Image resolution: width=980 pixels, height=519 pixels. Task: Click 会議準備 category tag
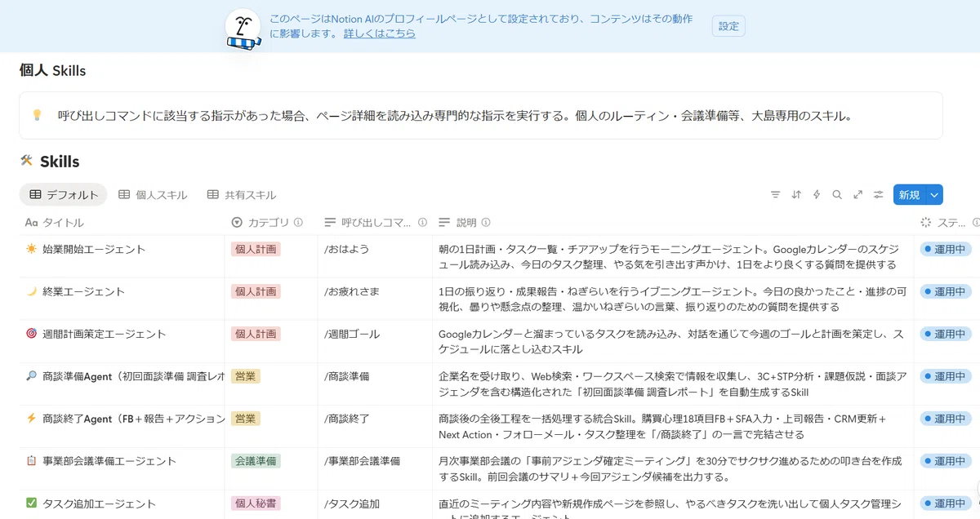point(256,461)
